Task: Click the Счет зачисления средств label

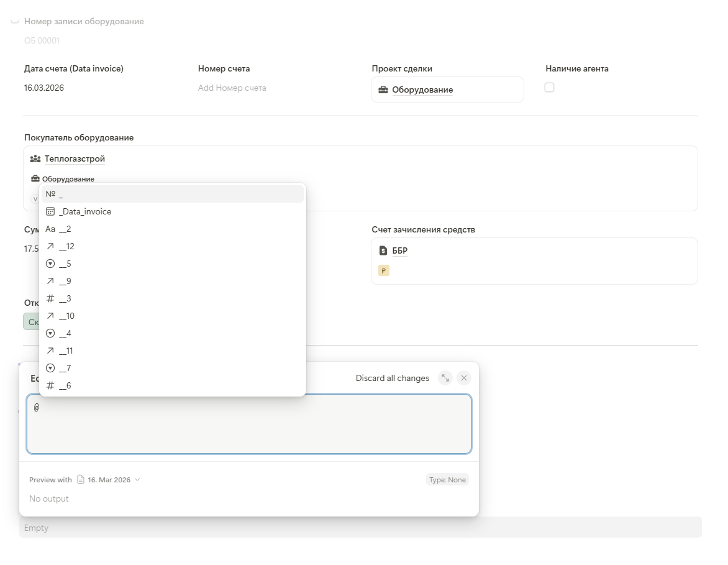Action: point(424,229)
